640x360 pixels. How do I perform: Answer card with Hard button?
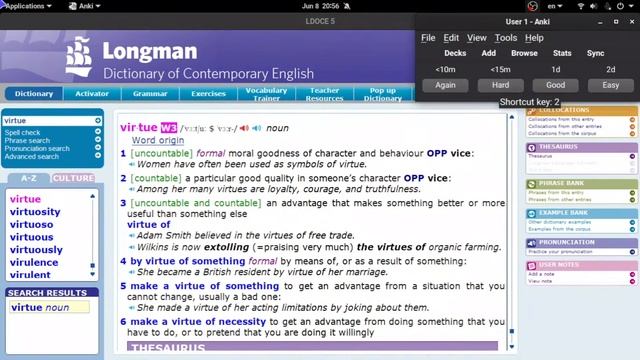click(x=500, y=85)
